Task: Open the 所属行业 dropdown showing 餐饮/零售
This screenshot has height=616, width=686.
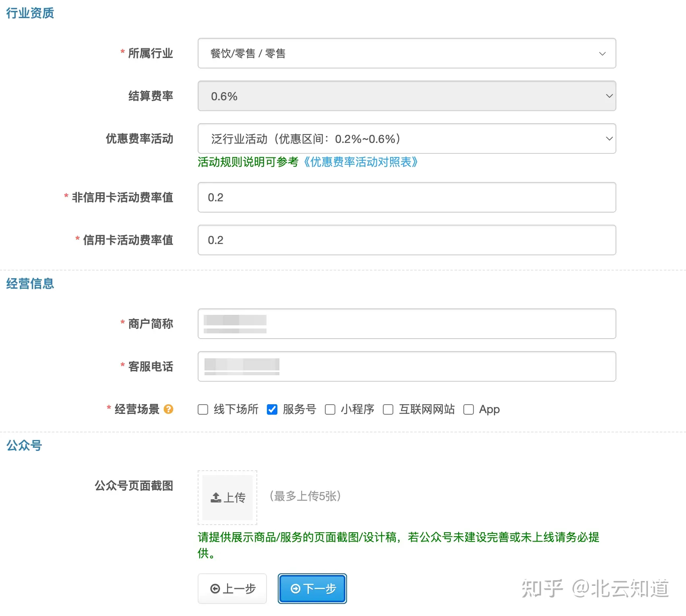Action: 407,53
